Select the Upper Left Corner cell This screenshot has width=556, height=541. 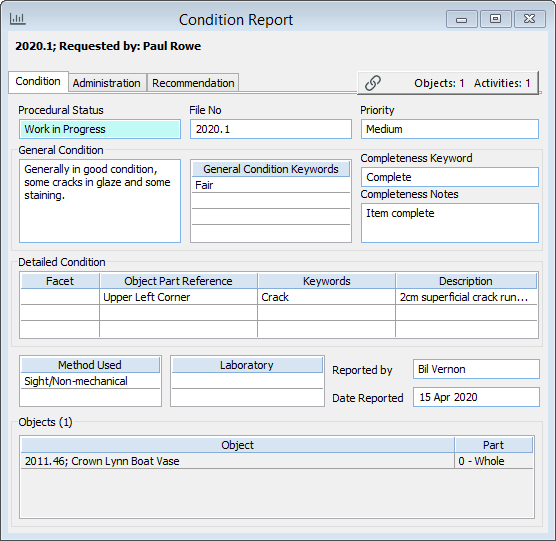coord(178,297)
